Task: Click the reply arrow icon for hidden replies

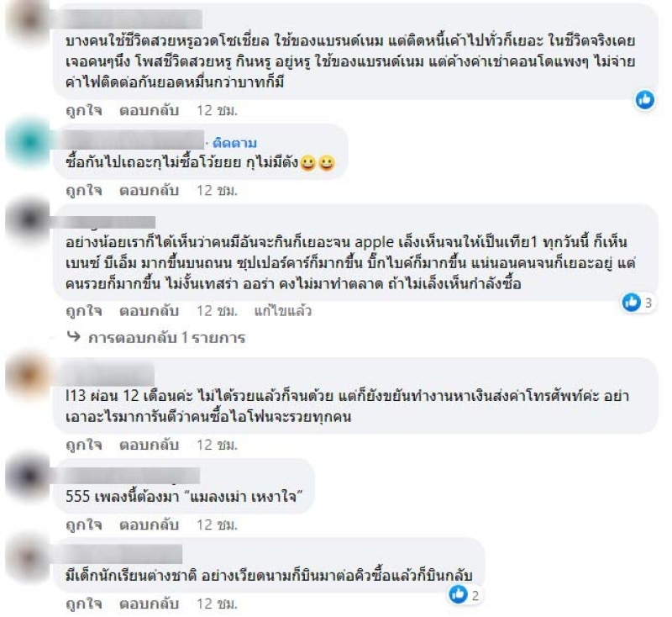Action: click(74, 336)
